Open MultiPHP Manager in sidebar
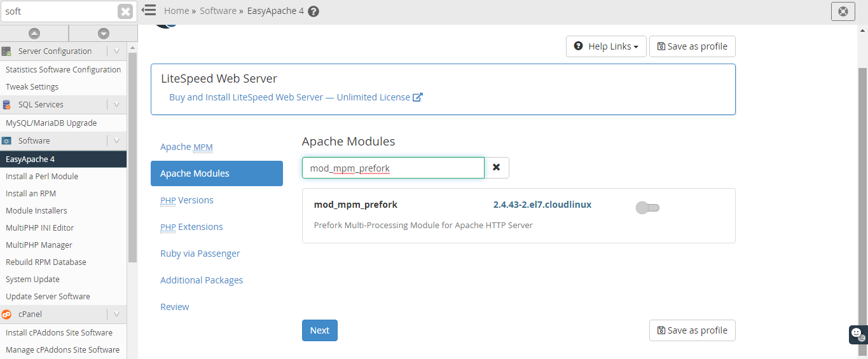The height and width of the screenshot is (359, 868). pos(39,245)
